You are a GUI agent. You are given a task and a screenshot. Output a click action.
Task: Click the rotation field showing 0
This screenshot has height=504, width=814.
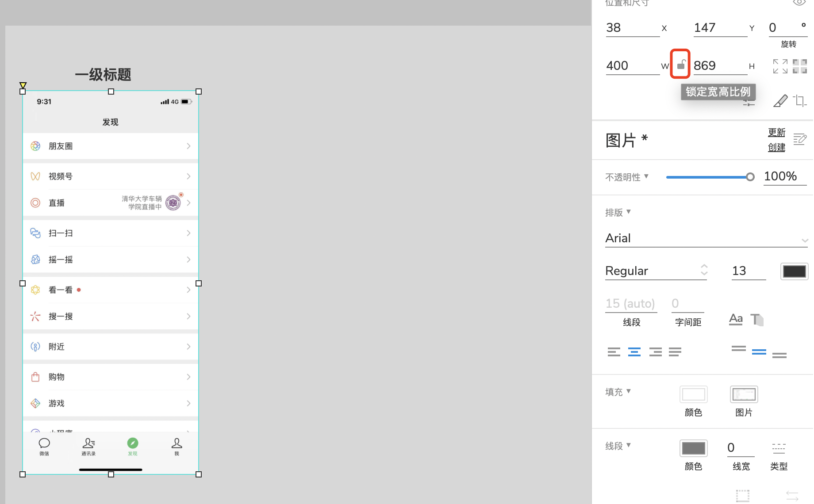788,28
